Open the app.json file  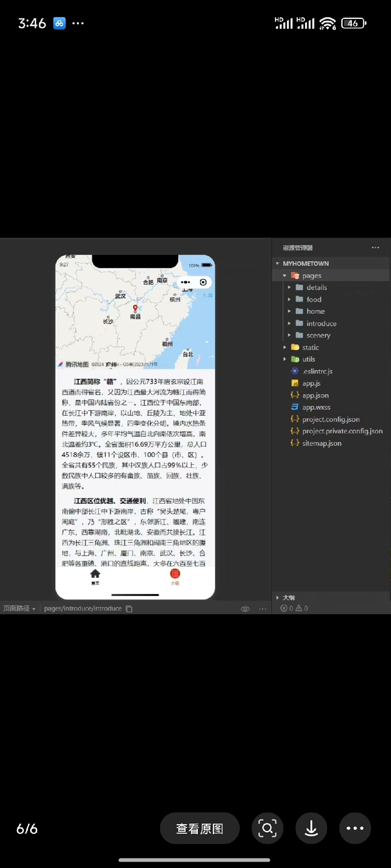coord(315,395)
